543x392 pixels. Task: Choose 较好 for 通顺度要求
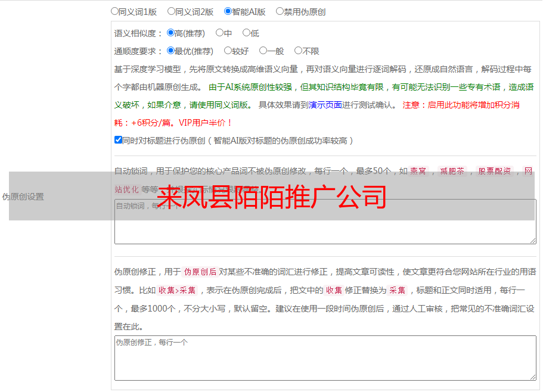click(x=228, y=51)
